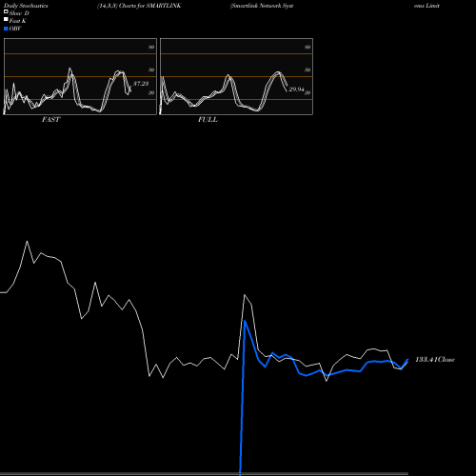Click the Daily Stochastics title text
The width and height of the screenshot is (476, 476).
(x=26, y=6)
